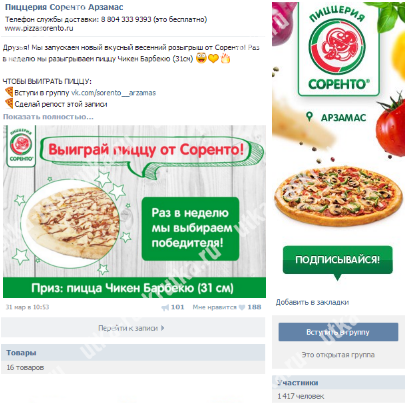Expand the post with Показать полностью
405x403 pixels.
click(x=48, y=117)
